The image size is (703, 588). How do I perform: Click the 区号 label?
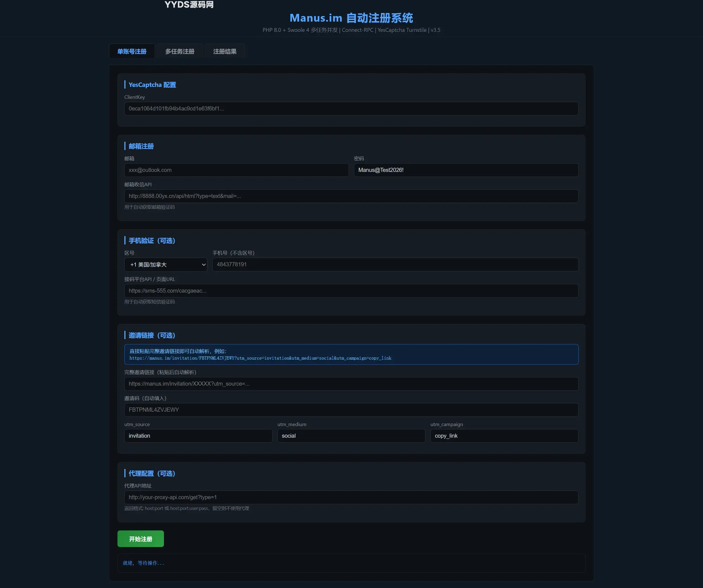(x=129, y=253)
